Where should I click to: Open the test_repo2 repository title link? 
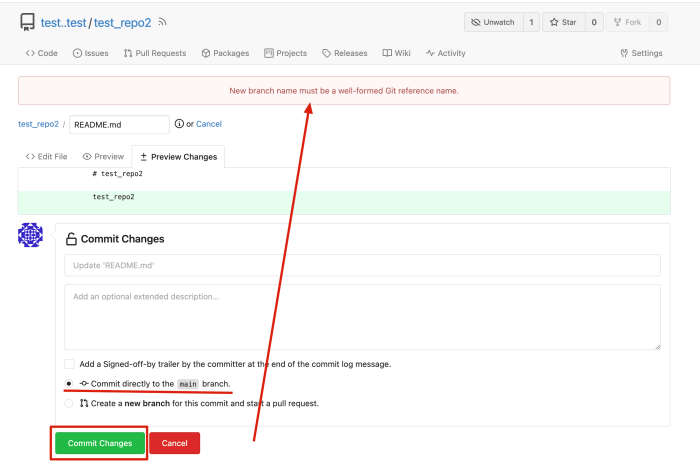click(x=122, y=22)
